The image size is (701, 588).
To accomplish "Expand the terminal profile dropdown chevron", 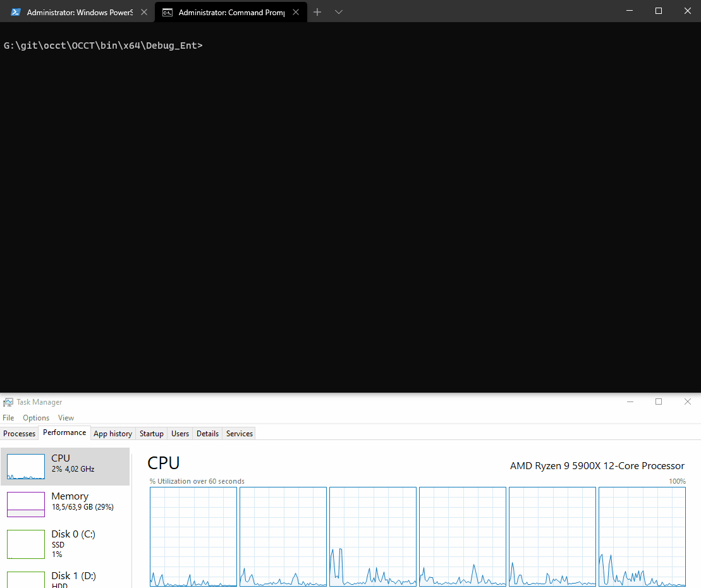I will coord(339,12).
